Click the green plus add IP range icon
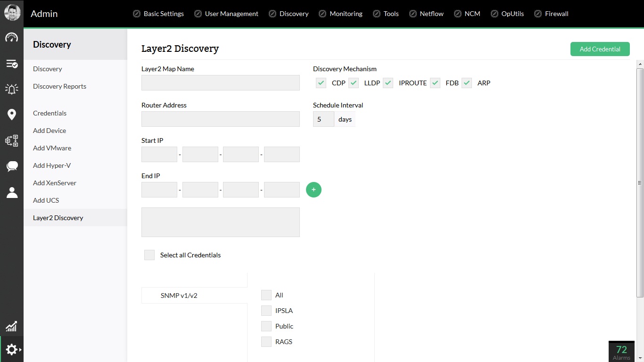 pos(314,189)
